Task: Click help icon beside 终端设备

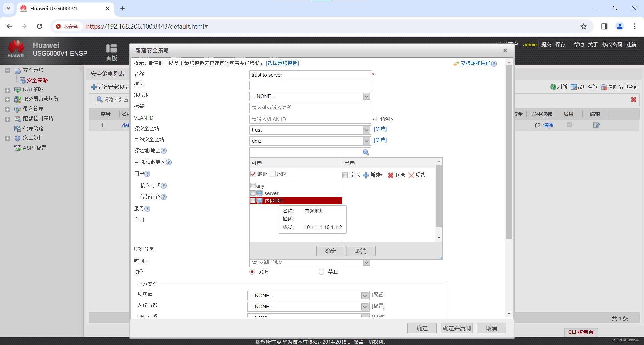Action: click(164, 197)
